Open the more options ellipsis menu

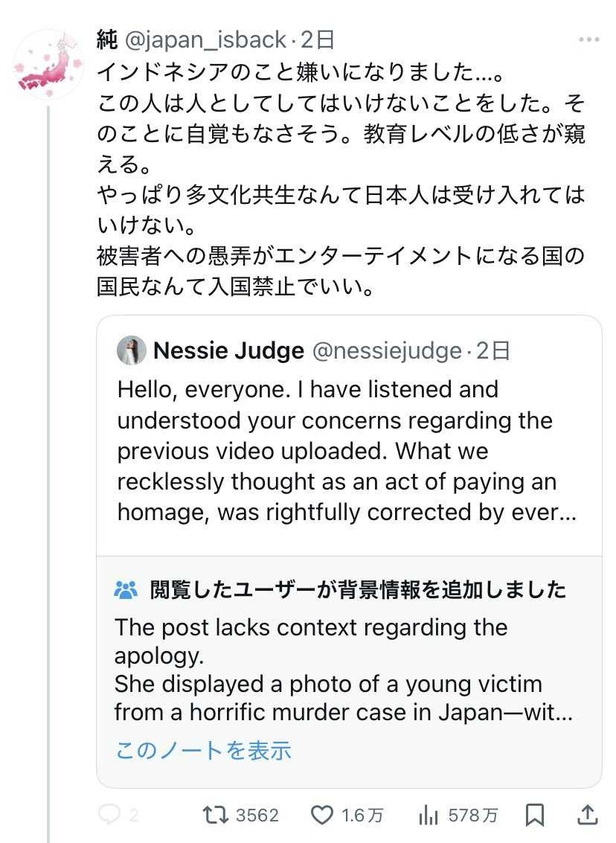click(589, 39)
